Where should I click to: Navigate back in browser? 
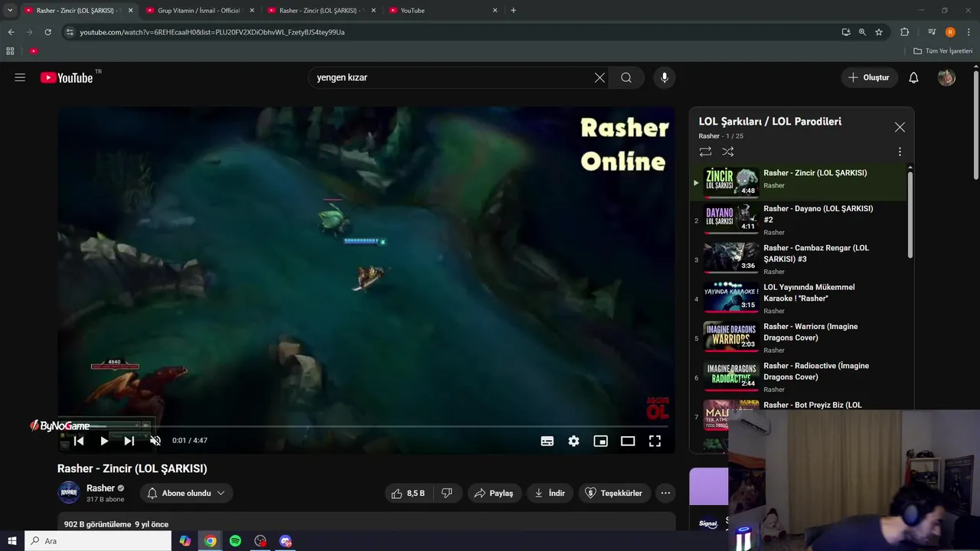(x=11, y=32)
